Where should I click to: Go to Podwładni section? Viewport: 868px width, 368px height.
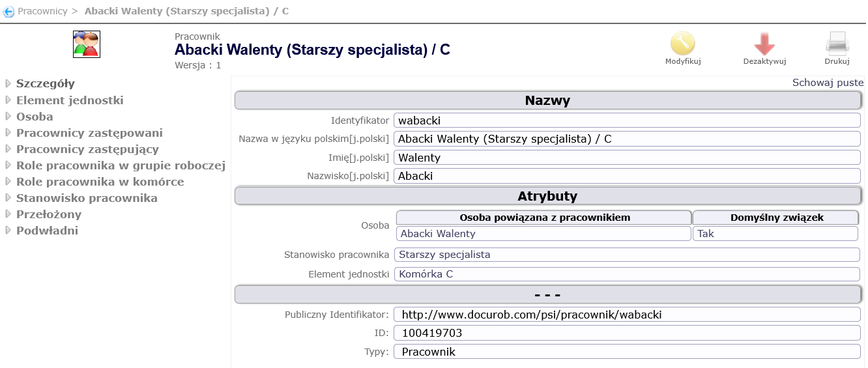47,231
